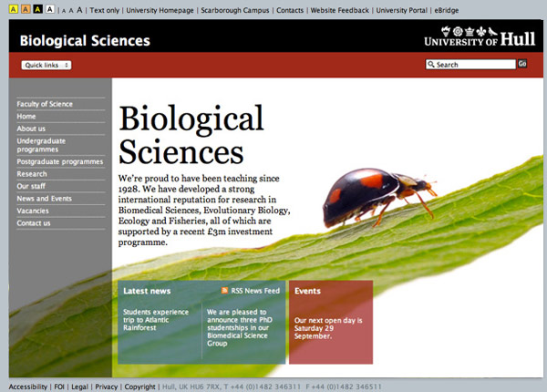Image resolution: width=547 pixels, height=392 pixels.
Task: Open Postgraduate programmes in sidebar
Action: point(60,161)
